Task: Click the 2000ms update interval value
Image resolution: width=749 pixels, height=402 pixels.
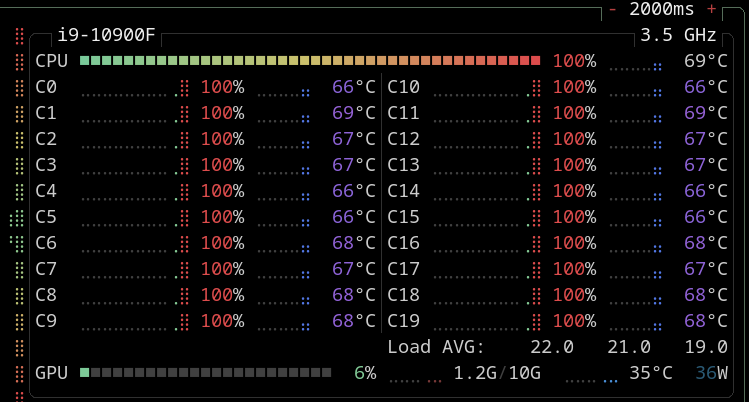Action: click(x=662, y=9)
